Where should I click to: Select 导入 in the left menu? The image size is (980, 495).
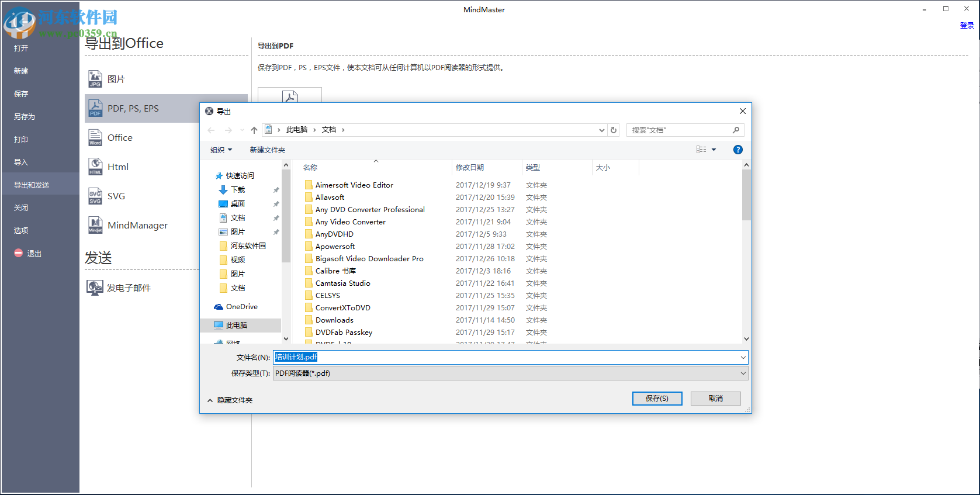tap(21, 162)
